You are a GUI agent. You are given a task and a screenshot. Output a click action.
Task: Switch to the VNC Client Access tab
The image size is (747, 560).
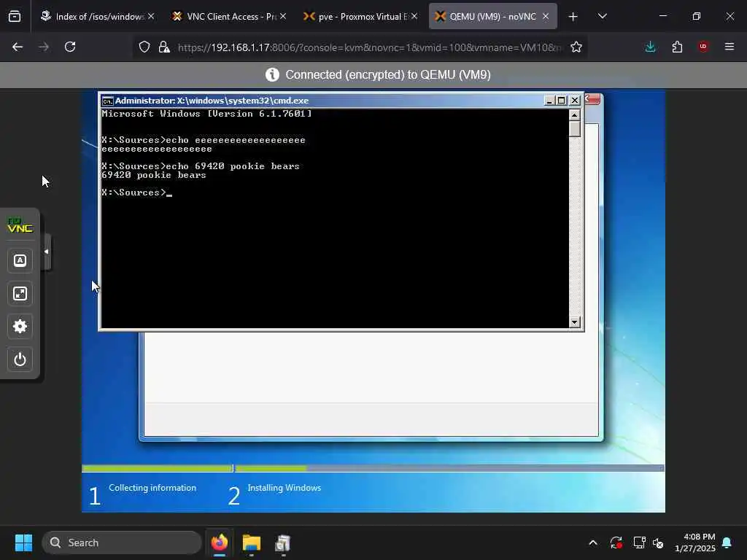[x=228, y=17]
